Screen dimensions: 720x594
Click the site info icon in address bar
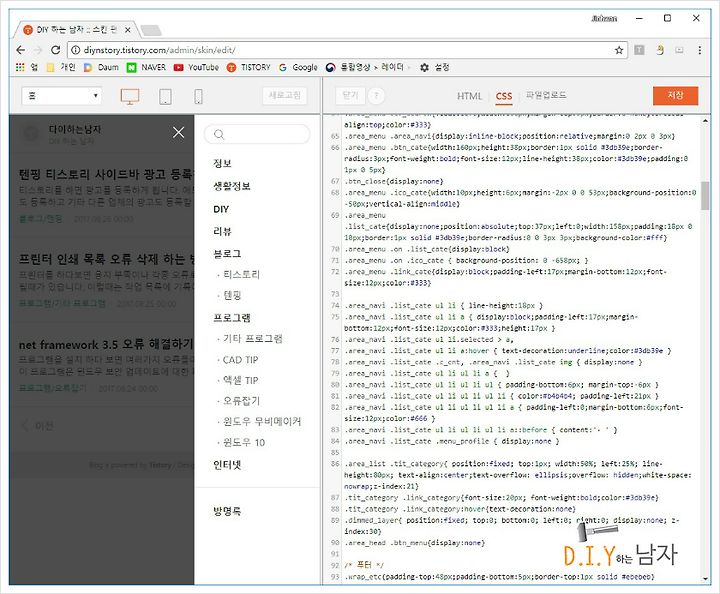coord(76,50)
